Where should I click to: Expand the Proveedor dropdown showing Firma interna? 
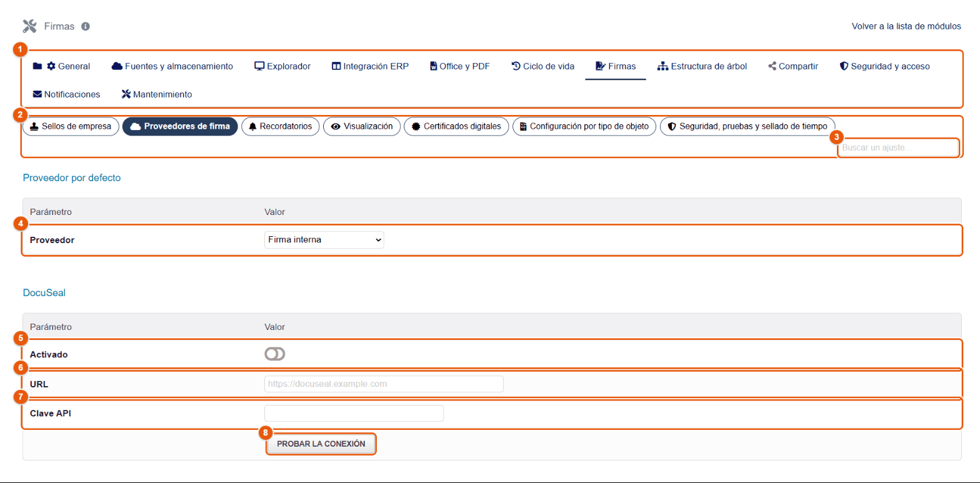click(324, 239)
